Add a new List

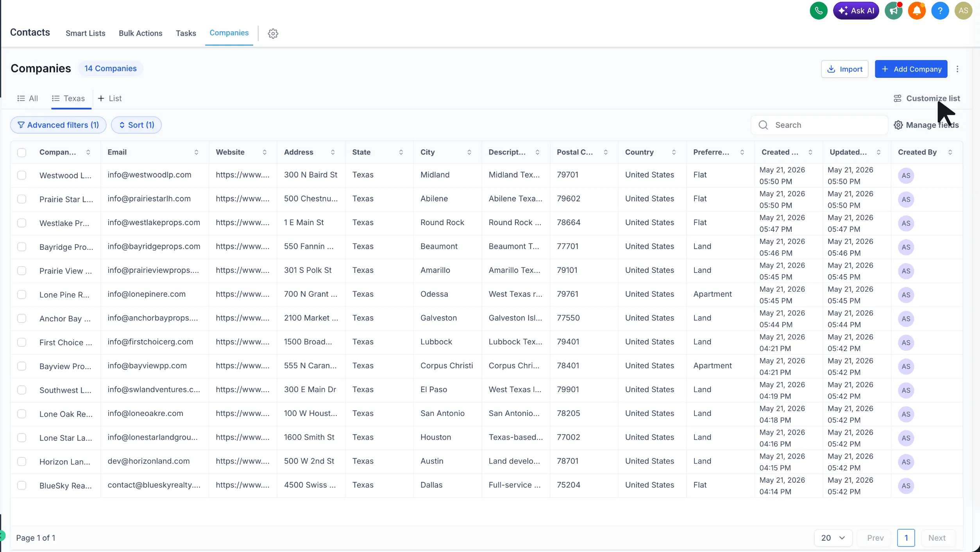pos(110,99)
